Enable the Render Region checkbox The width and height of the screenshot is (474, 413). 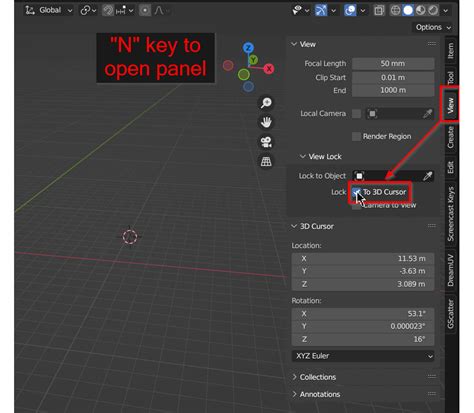click(x=356, y=136)
